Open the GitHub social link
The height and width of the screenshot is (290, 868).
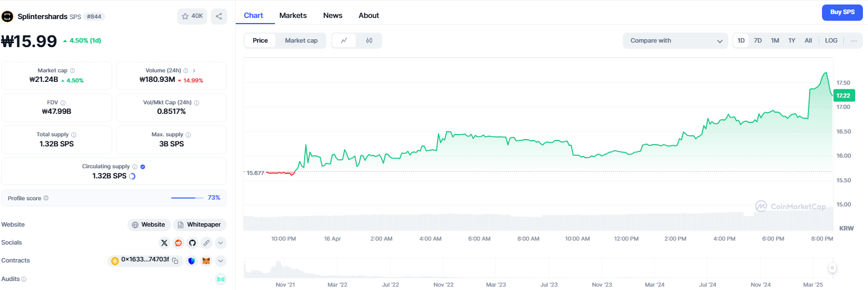[192, 243]
